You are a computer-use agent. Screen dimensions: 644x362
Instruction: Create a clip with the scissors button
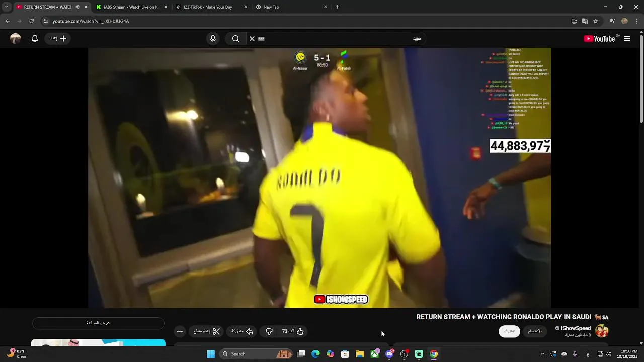[x=207, y=331]
